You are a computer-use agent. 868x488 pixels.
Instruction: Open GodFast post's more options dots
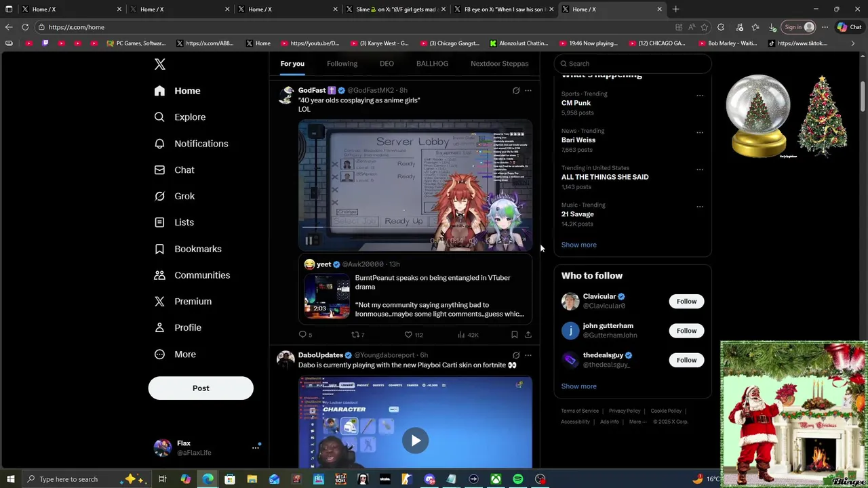click(528, 91)
